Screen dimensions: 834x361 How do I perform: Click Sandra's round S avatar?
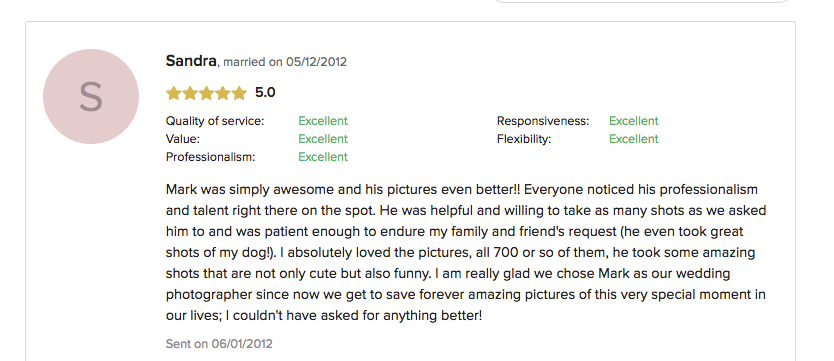[91, 96]
